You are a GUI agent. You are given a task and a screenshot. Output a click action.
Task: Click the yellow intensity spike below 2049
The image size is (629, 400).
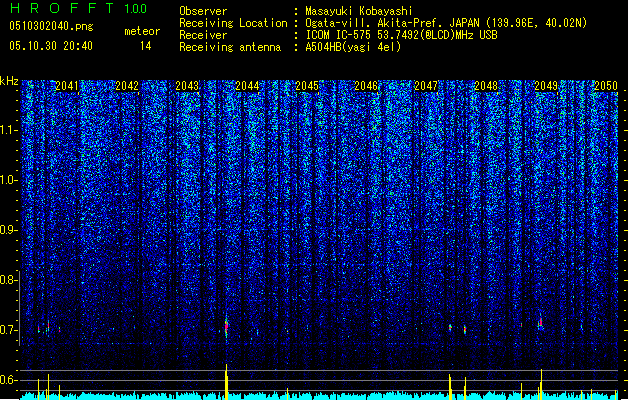tap(542, 384)
